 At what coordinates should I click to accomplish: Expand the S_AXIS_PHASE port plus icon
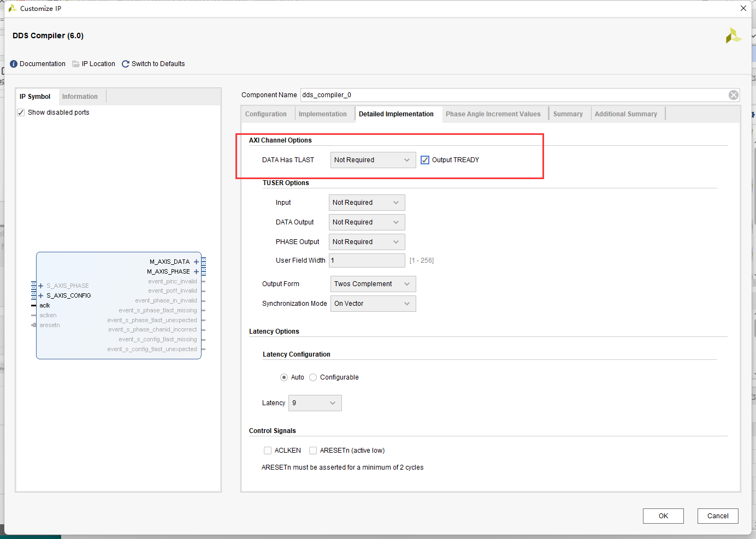click(40, 286)
